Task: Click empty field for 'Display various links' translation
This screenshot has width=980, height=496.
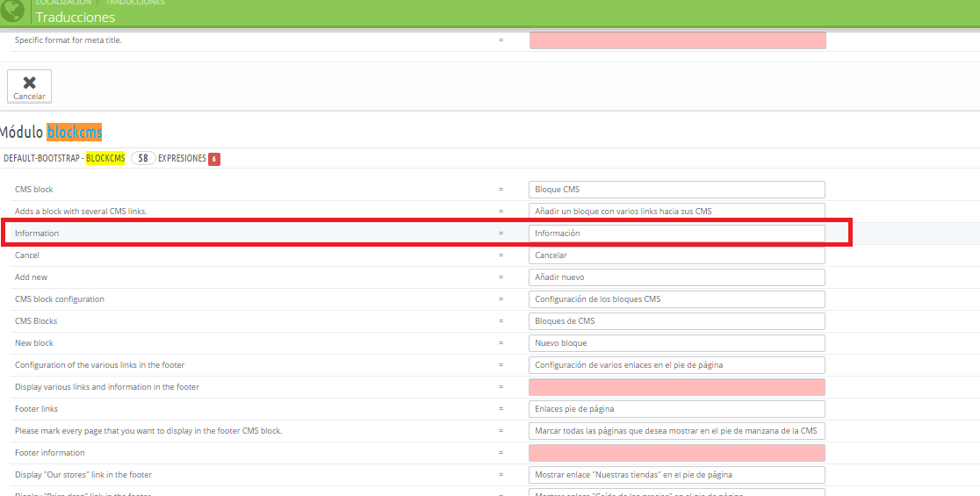Action: (x=677, y=387)
